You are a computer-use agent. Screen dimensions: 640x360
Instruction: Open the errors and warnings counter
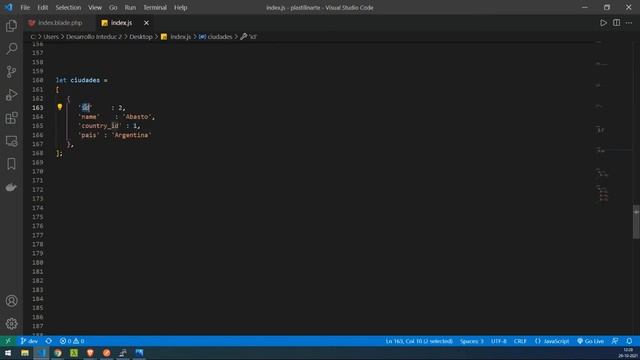pos(72,341)
